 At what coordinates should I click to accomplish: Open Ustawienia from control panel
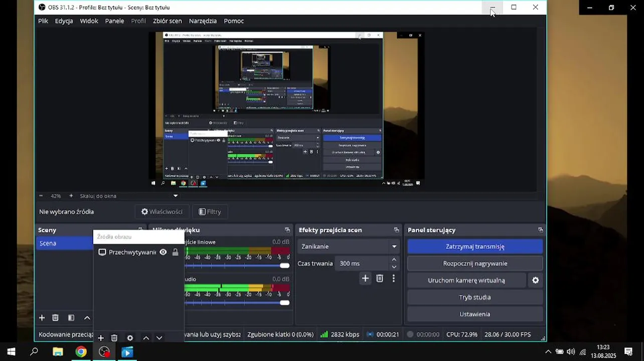pos(475,314)
